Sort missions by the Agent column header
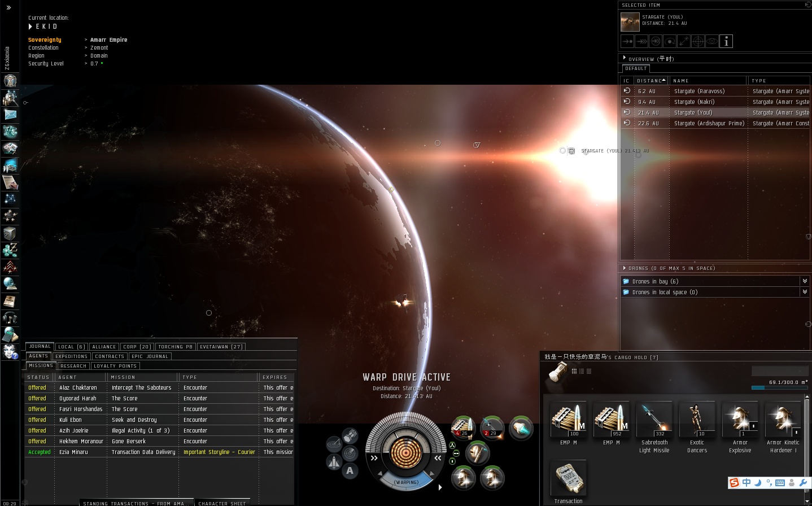The height and width of the screenshot is (506, 812). 80,377
